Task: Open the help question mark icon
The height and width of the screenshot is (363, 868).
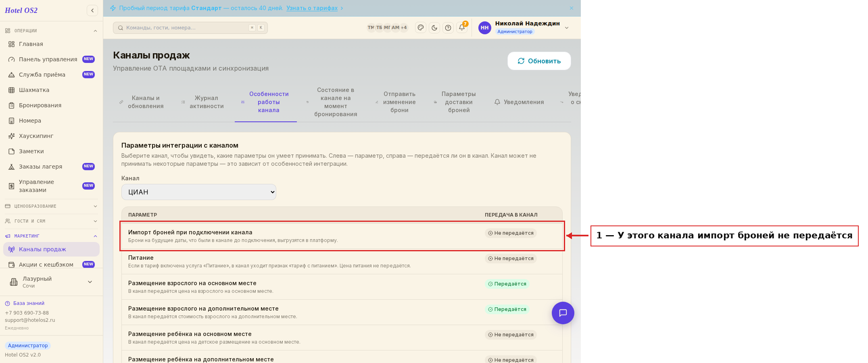Action: [448, 28]
